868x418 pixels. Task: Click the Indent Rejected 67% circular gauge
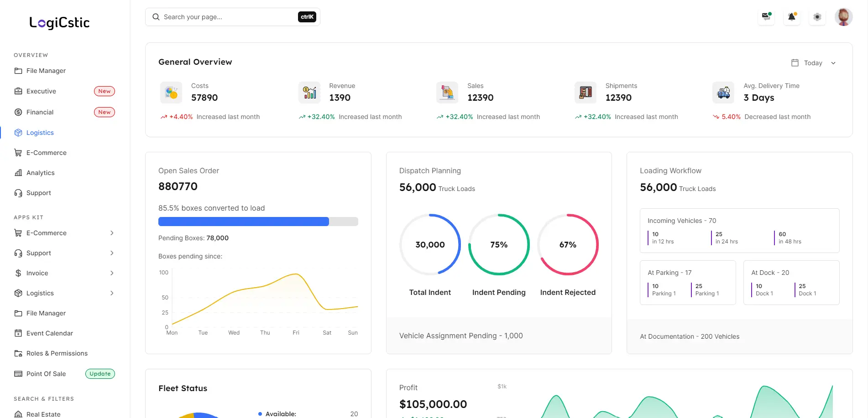click(568, 245)
